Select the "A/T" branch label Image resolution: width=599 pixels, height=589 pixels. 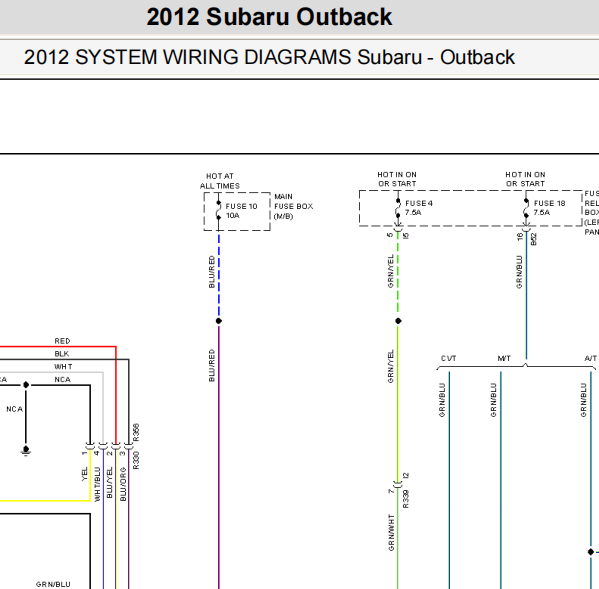click(591, 358)
